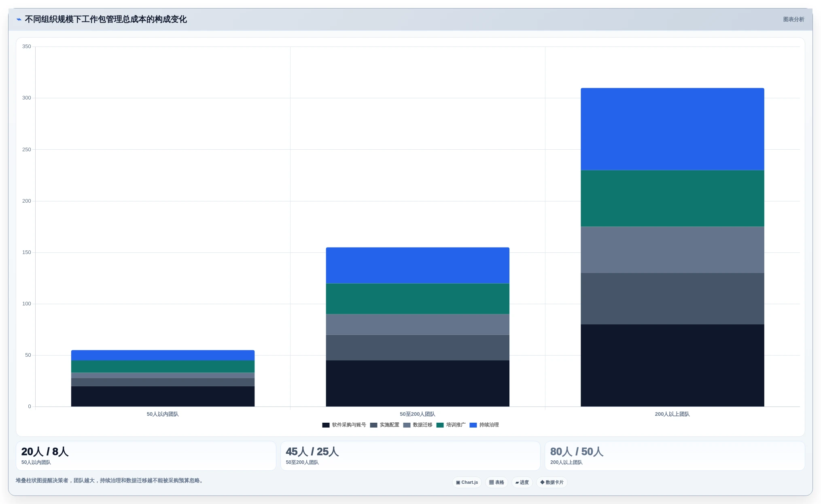
Task: Click the 50人以内团队 x-axis label
Action: [163, 414]
